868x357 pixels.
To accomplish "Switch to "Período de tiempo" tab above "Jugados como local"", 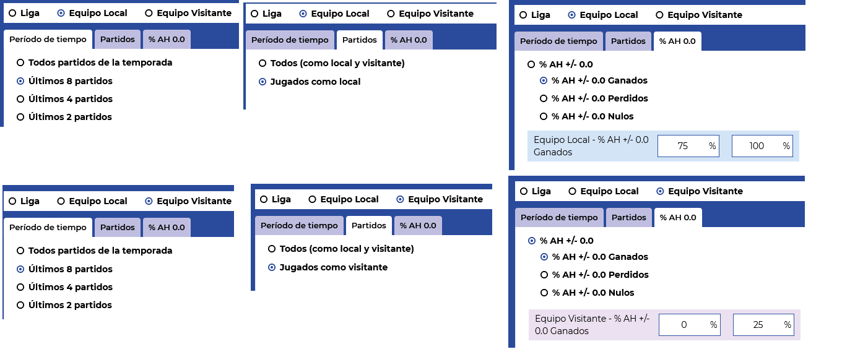I will (290, 40).
